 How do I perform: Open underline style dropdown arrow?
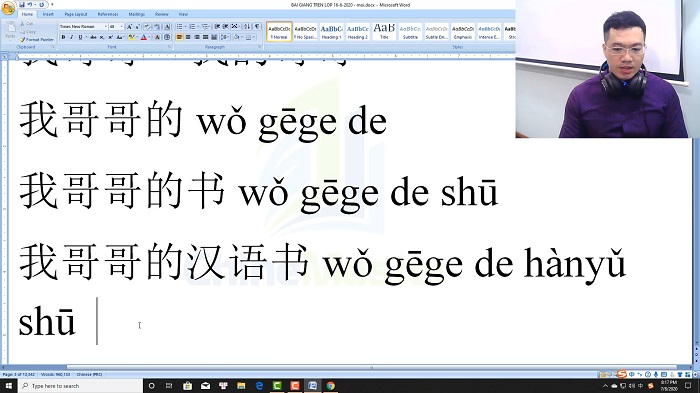(x=86, y=37)
